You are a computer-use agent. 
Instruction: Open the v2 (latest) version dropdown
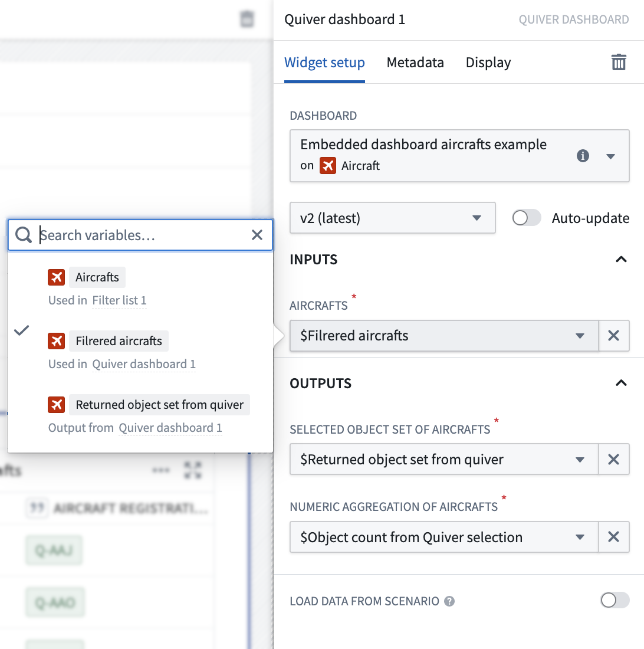(x=393, y=218)
